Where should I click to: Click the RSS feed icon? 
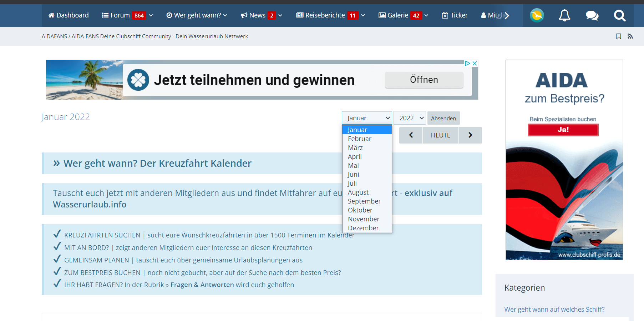coord(630,36)
